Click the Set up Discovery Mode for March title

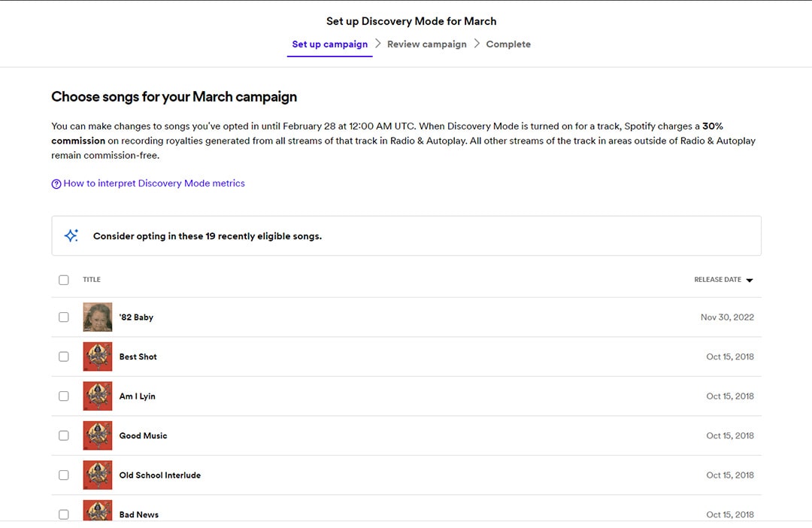coord(411,21)
